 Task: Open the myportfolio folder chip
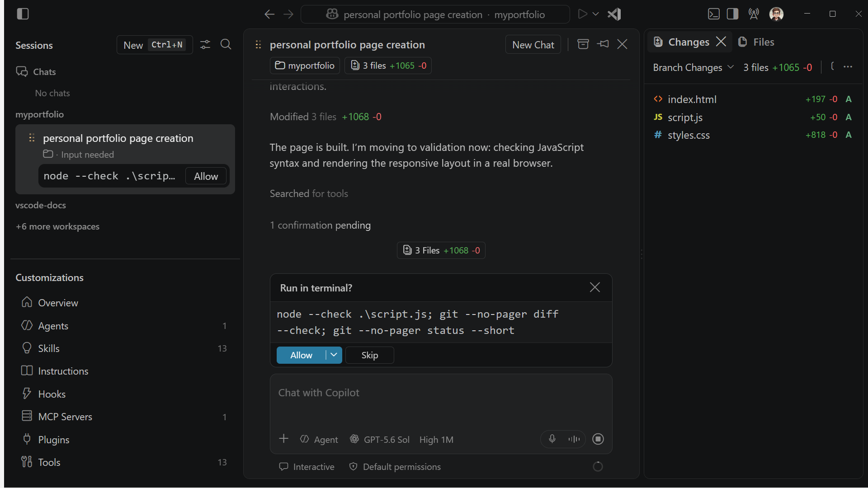[305, 66]
